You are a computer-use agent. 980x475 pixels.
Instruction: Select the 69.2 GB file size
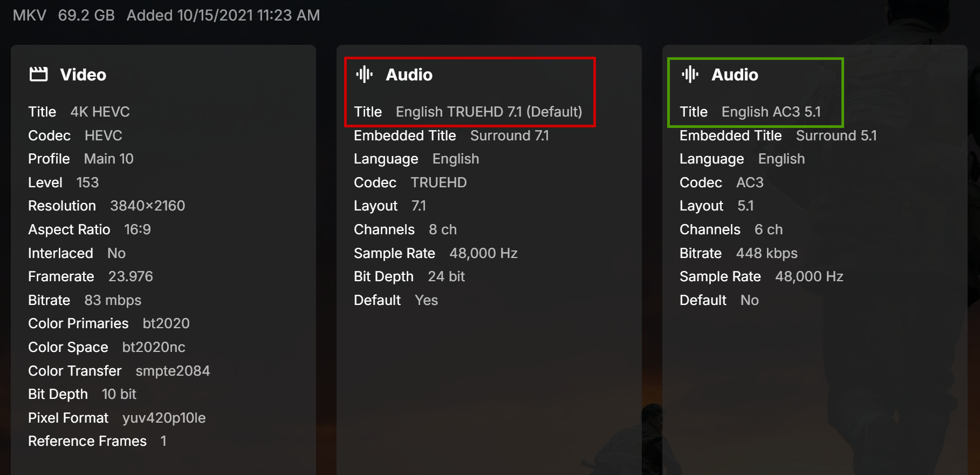tap(86, 15)
